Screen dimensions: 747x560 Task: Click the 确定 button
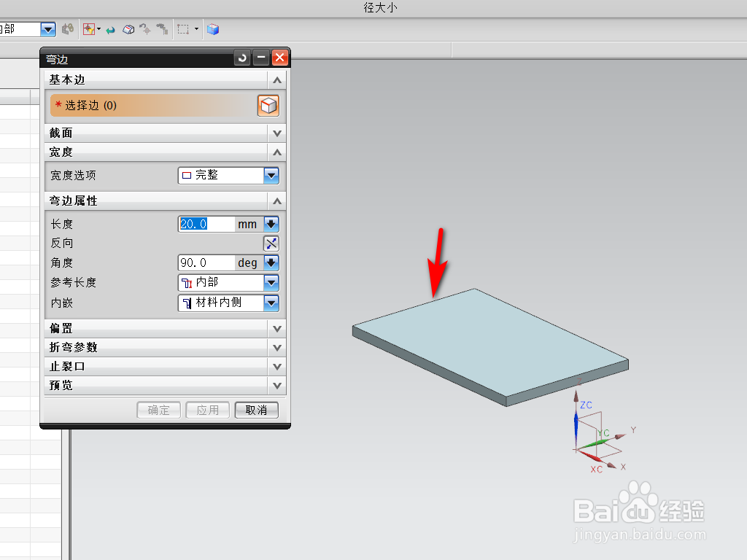pyautogui.click(x=158, y=410)
